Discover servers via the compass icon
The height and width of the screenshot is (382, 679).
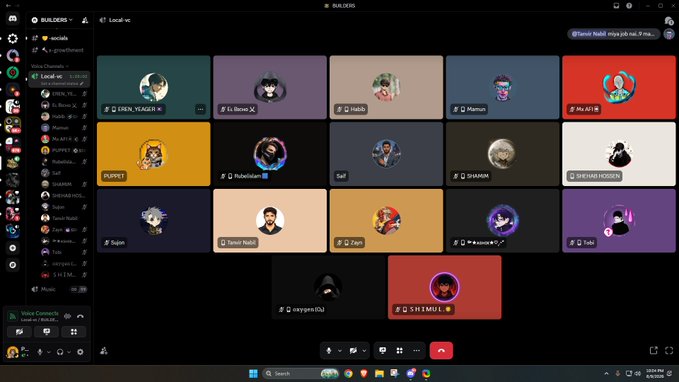click(x=13, y=265)
